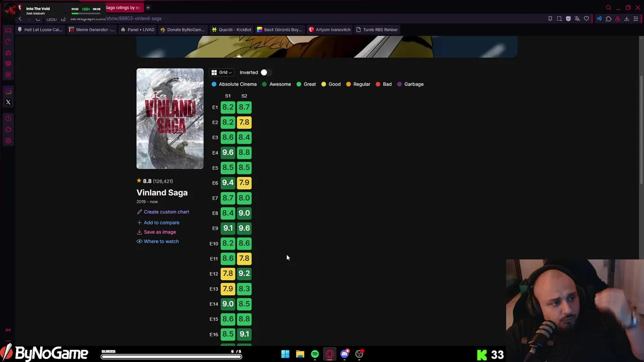Open Quardii - KickBot bookmark
The width and height of the screenshot is (644, 362).
click(x=231, y=30)
